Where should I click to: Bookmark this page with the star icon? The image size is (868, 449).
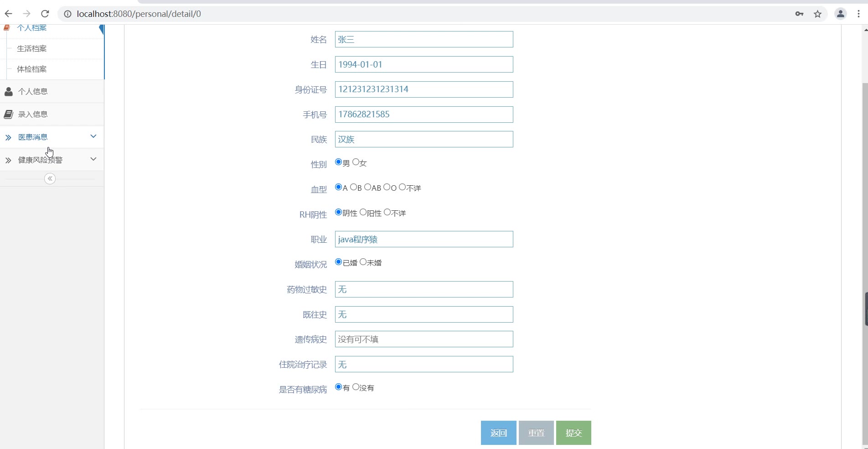pos(818,14)
